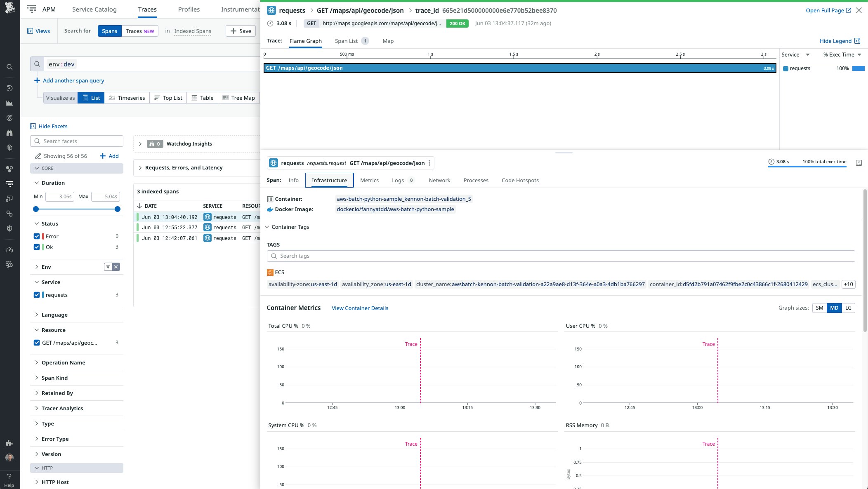The height and width of the screenshot is (489, 868).
Task: Select the binoculars Watchdog icon in sidebar
Action: pyautogui.click(x=9, y=132)
